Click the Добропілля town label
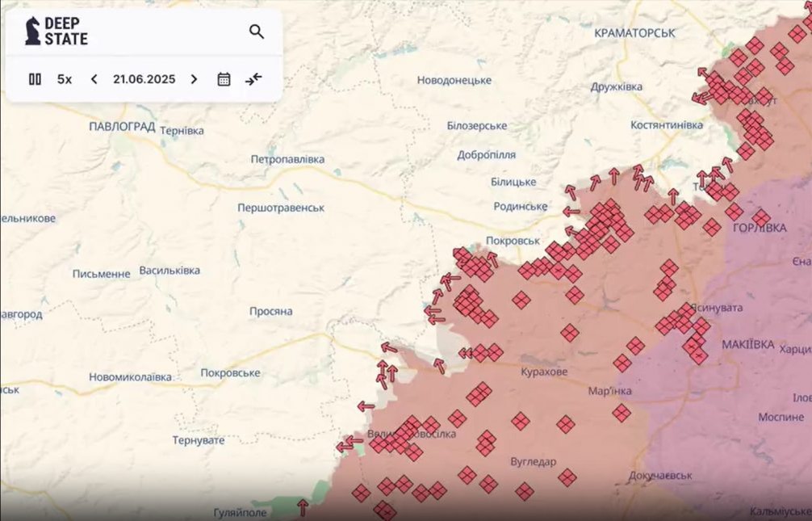This screenshot has height=521, width=812. (486, 155)
